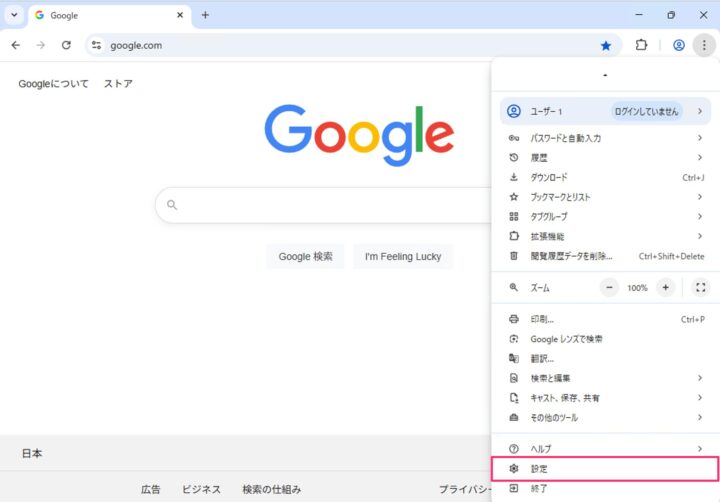The width and height of the screenshot is (720, 502).
Task: Open the extensions puzzle icon in toolbar
Action: [x=641, y=45]
